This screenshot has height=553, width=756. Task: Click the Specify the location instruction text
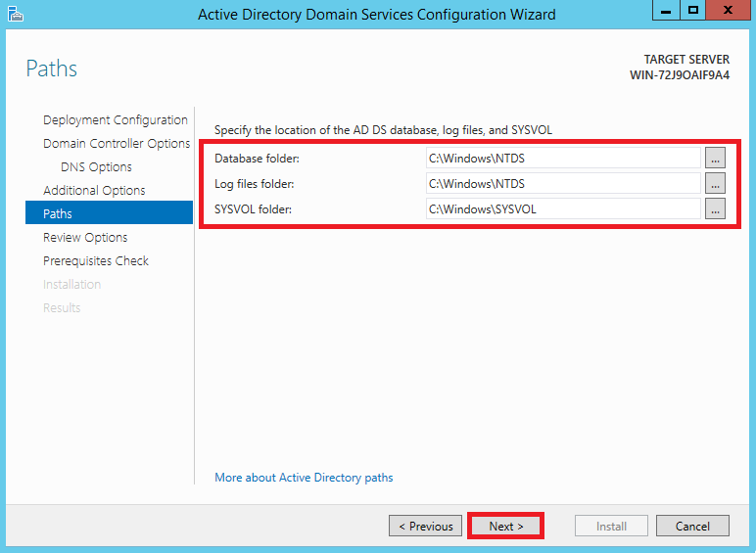(383, 130)
